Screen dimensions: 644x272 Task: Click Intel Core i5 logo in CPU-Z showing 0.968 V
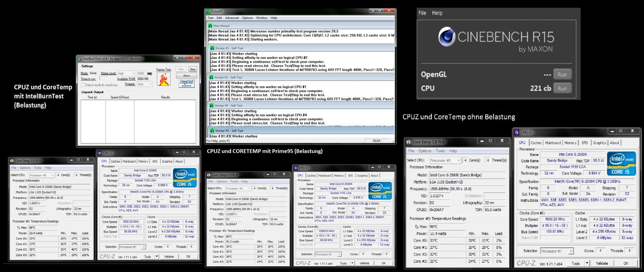(x=185, y=178)
